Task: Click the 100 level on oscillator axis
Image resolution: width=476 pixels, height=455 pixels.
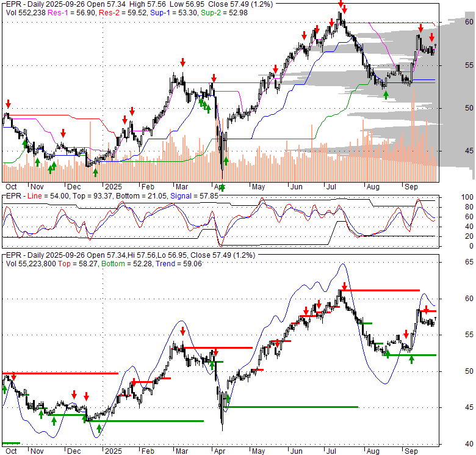Action: 467,197
